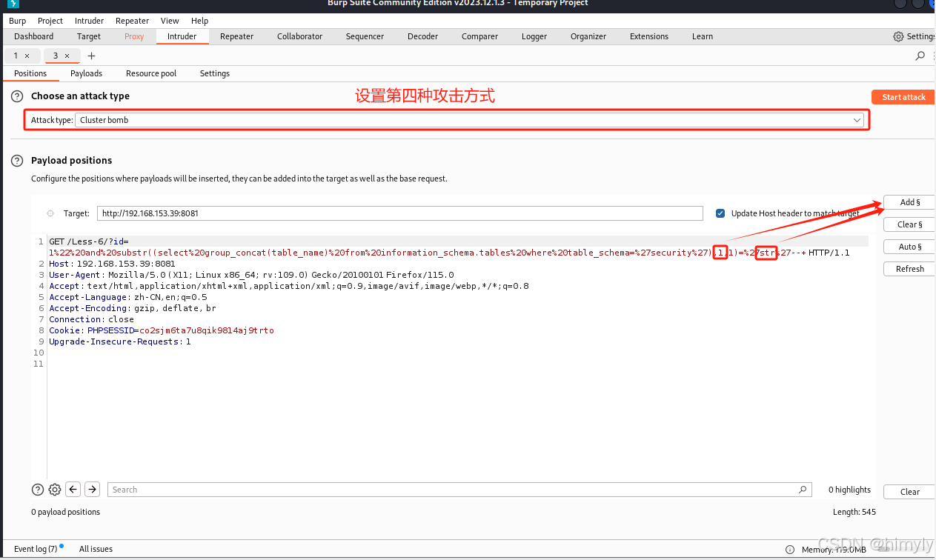This screenshot has height=560, width=936.
Task: Click the '0 payload positions' status text
Action: [x=65, y=512]
